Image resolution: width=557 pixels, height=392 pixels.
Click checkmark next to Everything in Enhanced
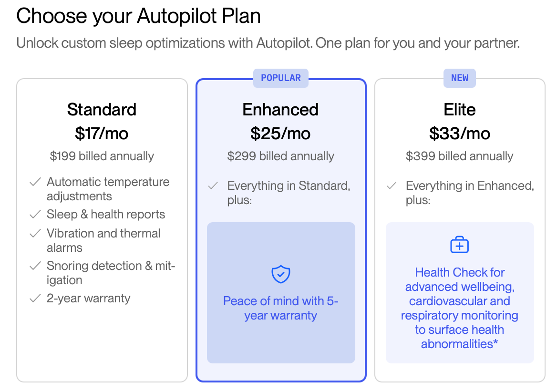point(392,186)
